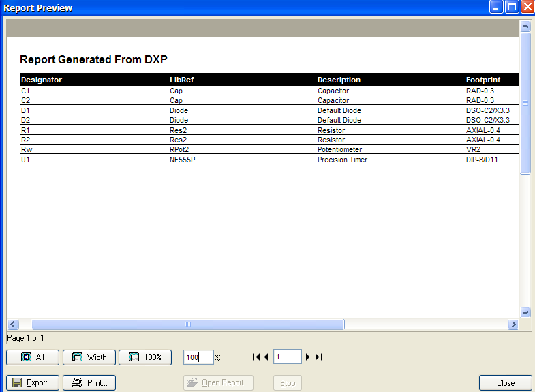
Task: Click footprint DSO-C2/X3.3 in D1 row
Action: pyautogui.click(x=488, y=110)
